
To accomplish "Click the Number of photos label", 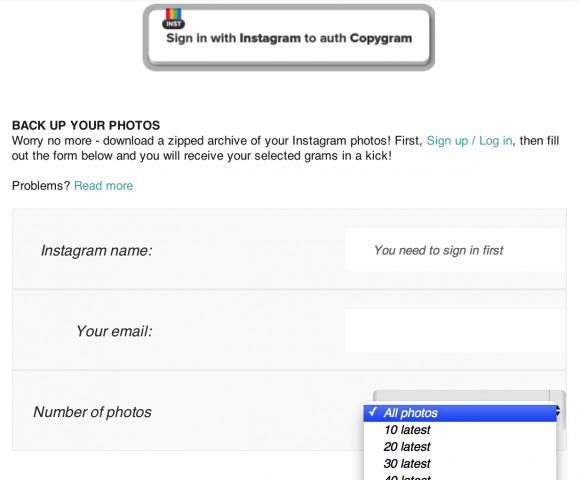I will click(92, 412).
